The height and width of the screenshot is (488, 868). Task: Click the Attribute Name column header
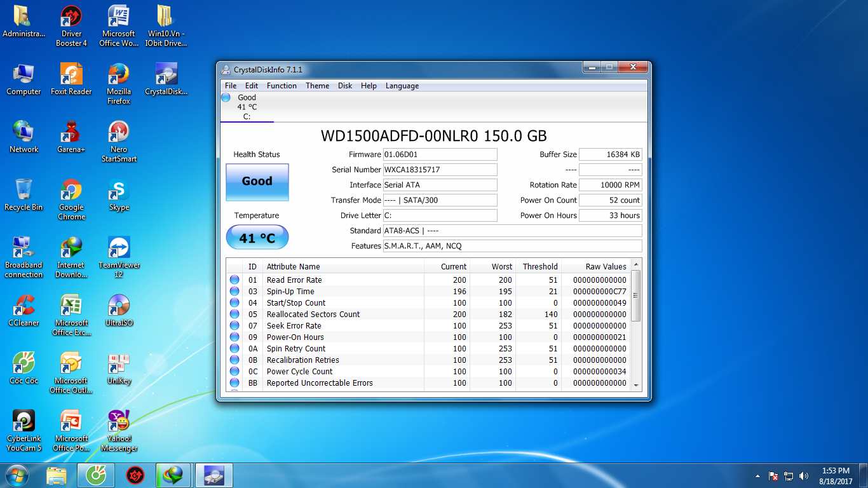click(293, 266)
